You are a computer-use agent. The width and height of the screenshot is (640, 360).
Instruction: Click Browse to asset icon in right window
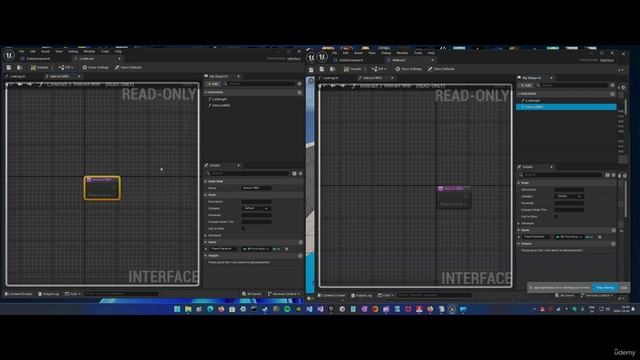[x=332, y=69]
